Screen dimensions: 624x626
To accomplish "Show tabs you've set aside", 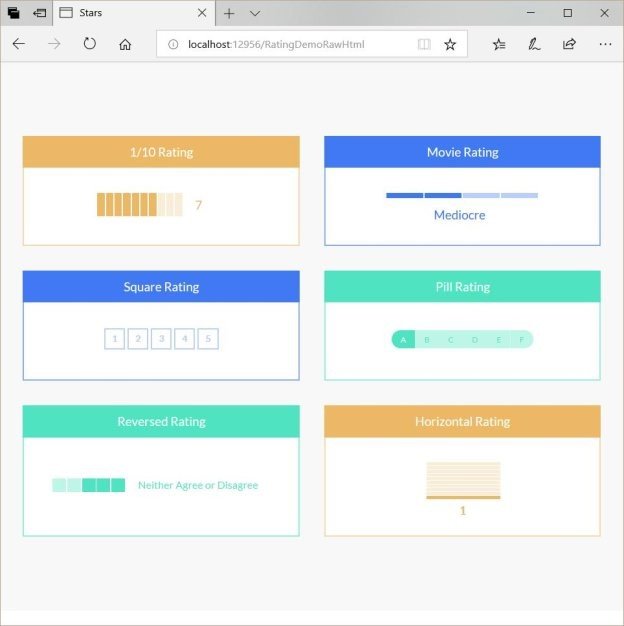I will [x=14, y=13].
